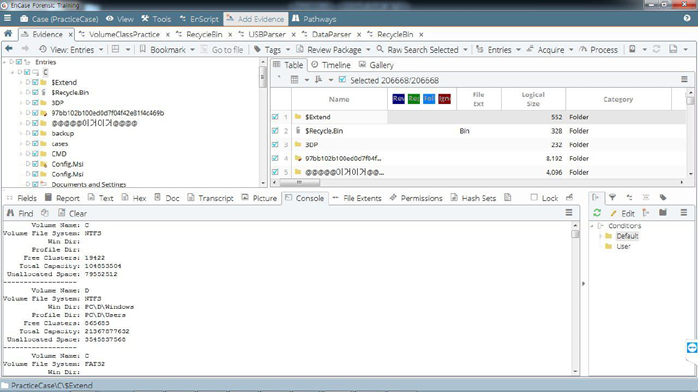Toggle checkbox for 3DP table row
Viewport: 698px width, 392px height.
[275, 144]
